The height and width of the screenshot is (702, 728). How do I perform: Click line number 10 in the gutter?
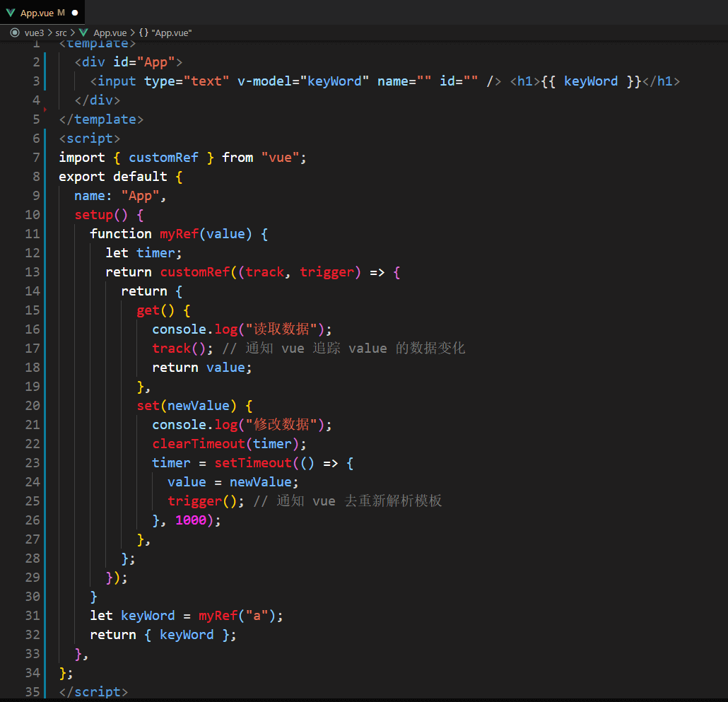[x=33, y=215]
